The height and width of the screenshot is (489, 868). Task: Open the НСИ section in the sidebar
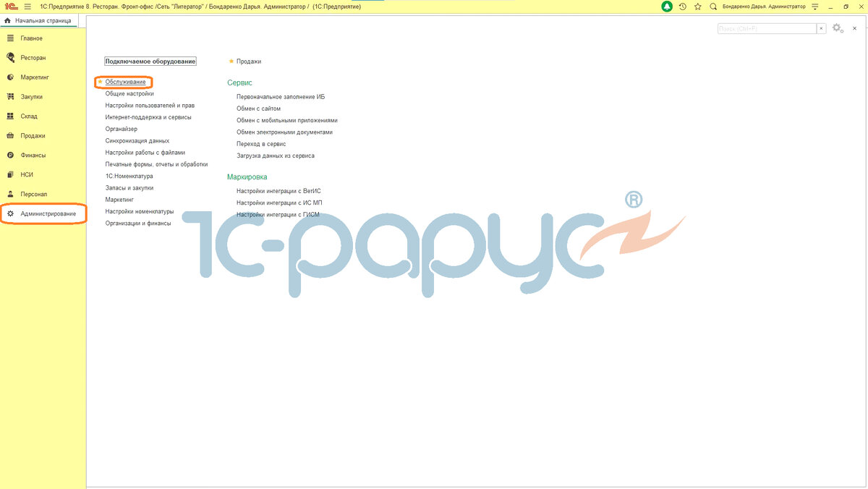pos(27,175)
